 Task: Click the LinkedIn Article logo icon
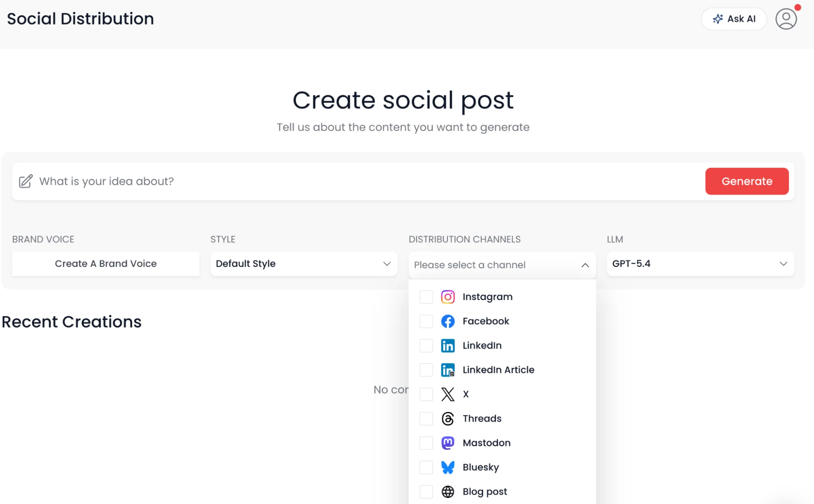[x=448, y=370]
